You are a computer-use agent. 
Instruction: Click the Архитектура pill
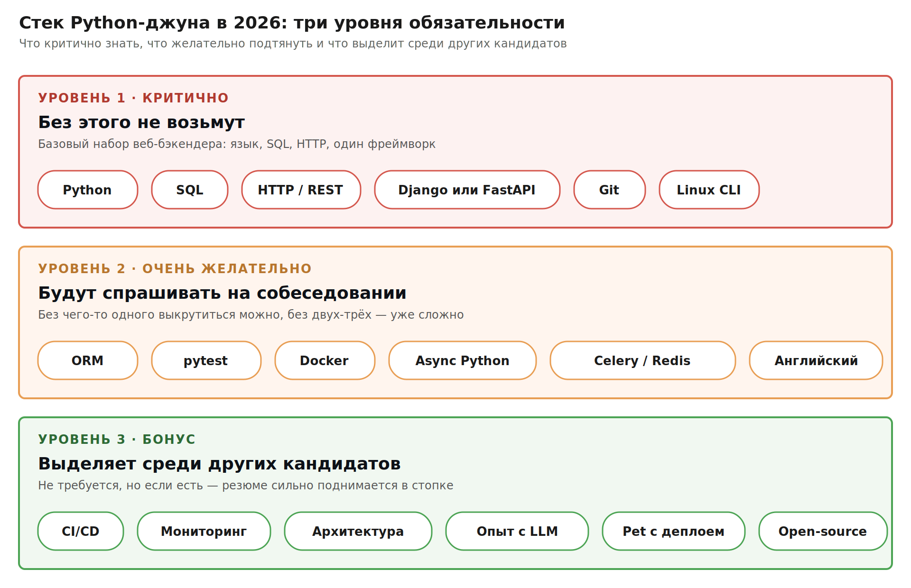[358, 531]
